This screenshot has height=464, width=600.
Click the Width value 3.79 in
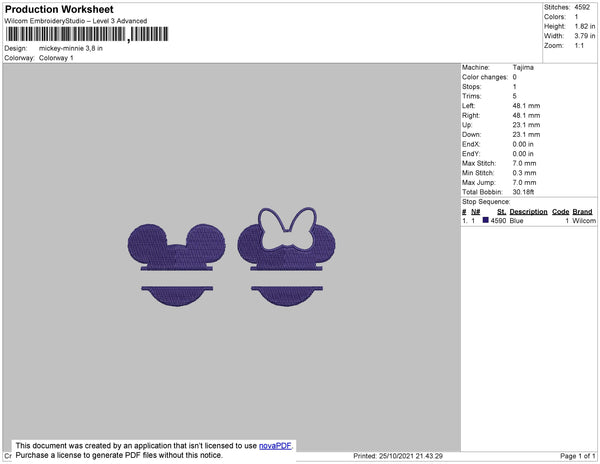(x=585, y=36)
